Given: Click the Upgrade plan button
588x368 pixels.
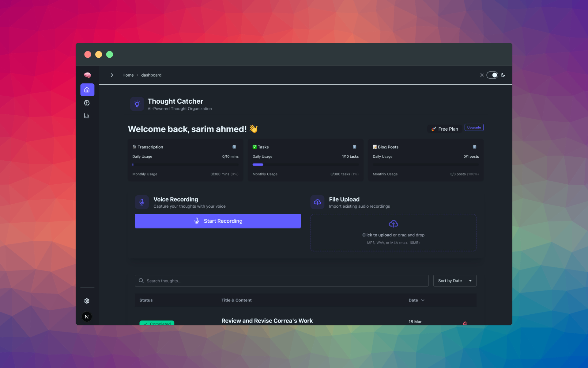Looking at the screenshot, I should click(474, 128).
